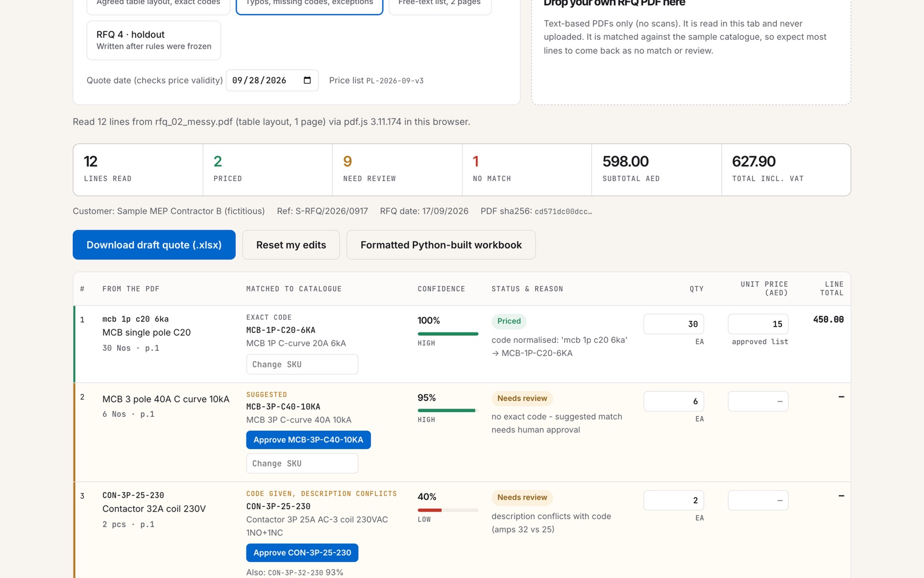Click the reference 'S-RFQ/2026/0917'
Screen dimensions: 924x578
coord(331,211)
